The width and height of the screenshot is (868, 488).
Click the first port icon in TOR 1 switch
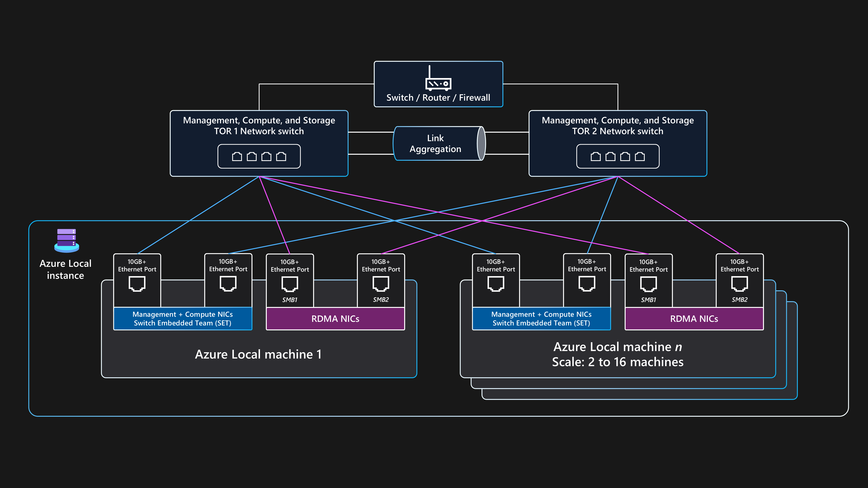pos(237,157)
